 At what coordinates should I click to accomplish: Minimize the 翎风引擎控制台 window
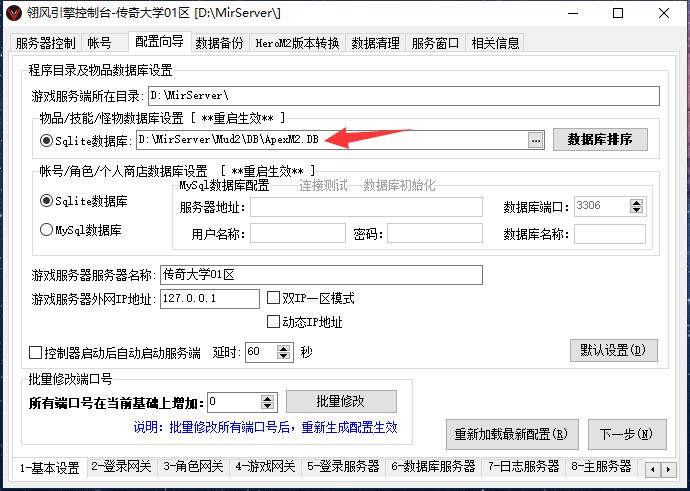[x=573, y=13]
